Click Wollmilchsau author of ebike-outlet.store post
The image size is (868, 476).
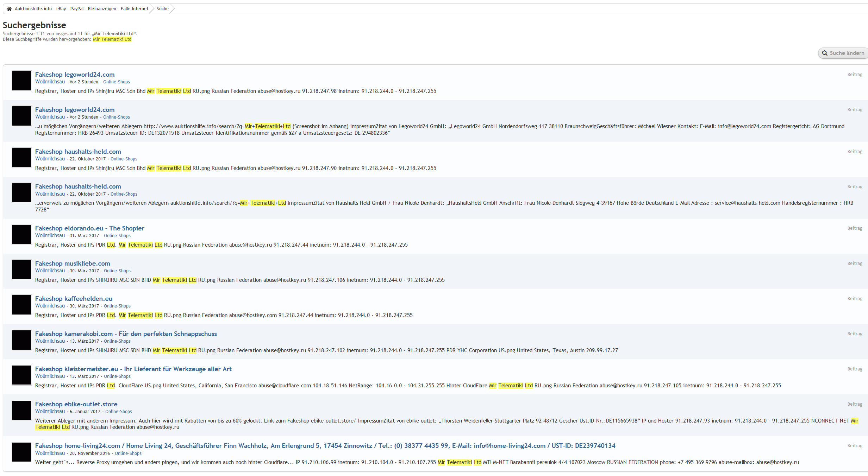[x=50, y=411]
